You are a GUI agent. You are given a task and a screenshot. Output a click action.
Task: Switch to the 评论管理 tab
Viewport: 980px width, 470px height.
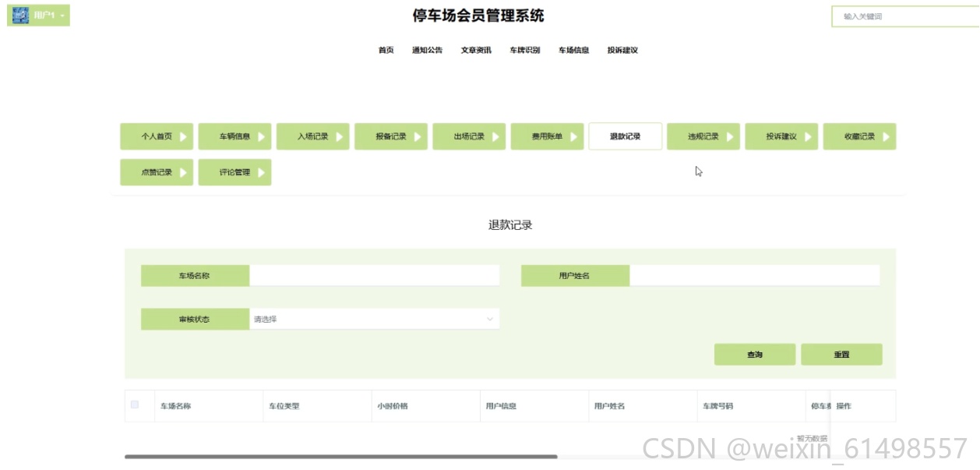[x=234, y=172]
